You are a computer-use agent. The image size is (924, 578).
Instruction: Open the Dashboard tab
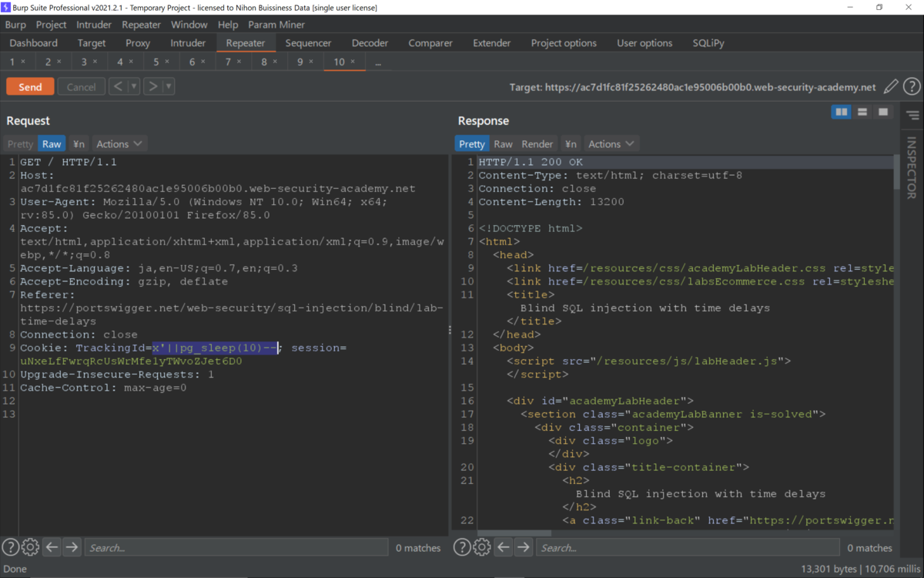[x=34, y=43]
